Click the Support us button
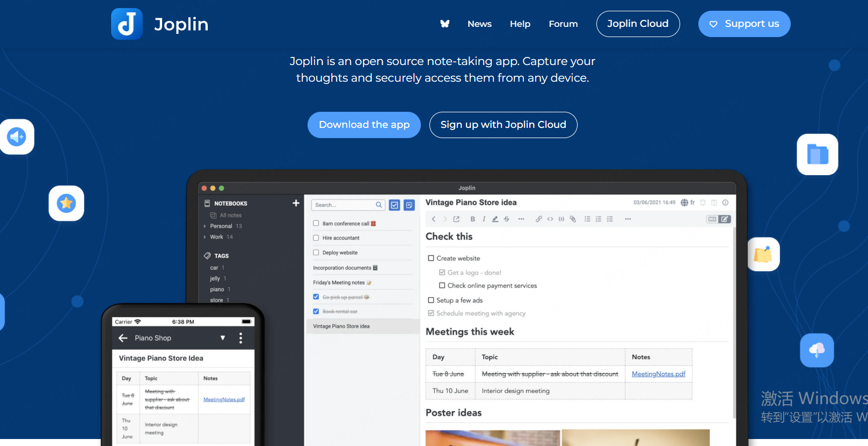Screen dimensions: 868x446 pyautogui.click(x=744, y=24)
